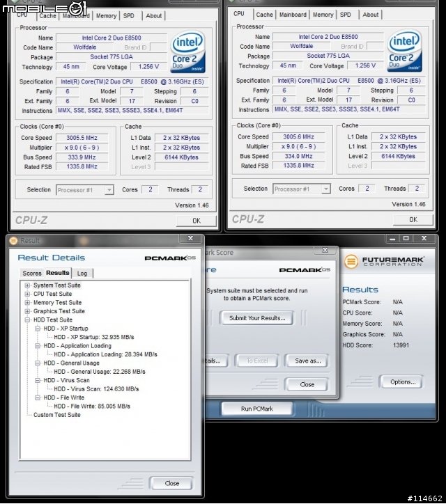Screen dimensions: 446x504
Task: Expand the Graphics Test Suite node
Action: (27, 311)
